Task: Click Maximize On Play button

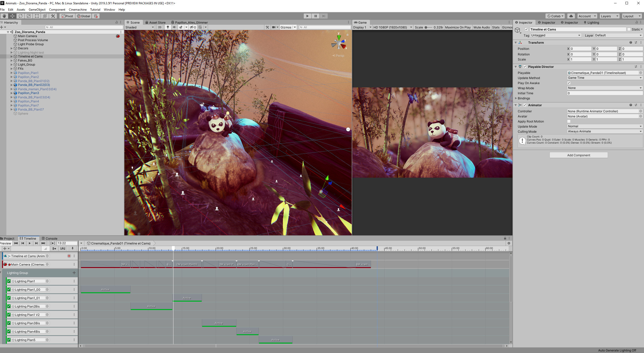Action: click(458, 27)
